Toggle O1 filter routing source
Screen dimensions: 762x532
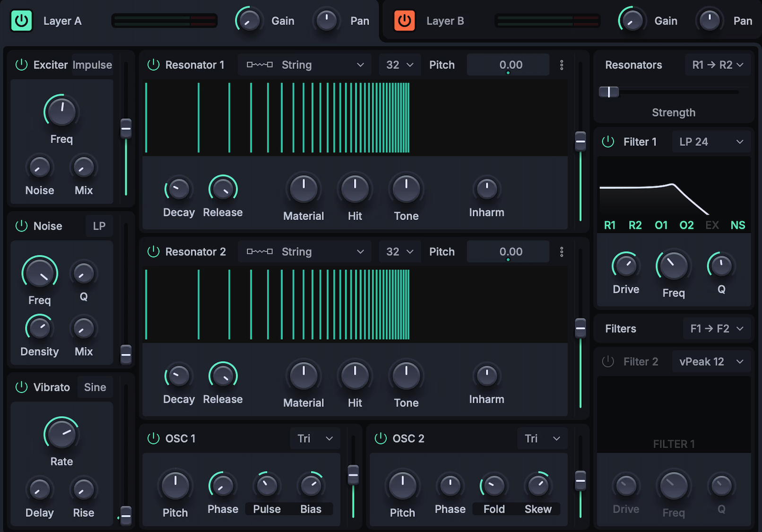(x=661, y=225)
